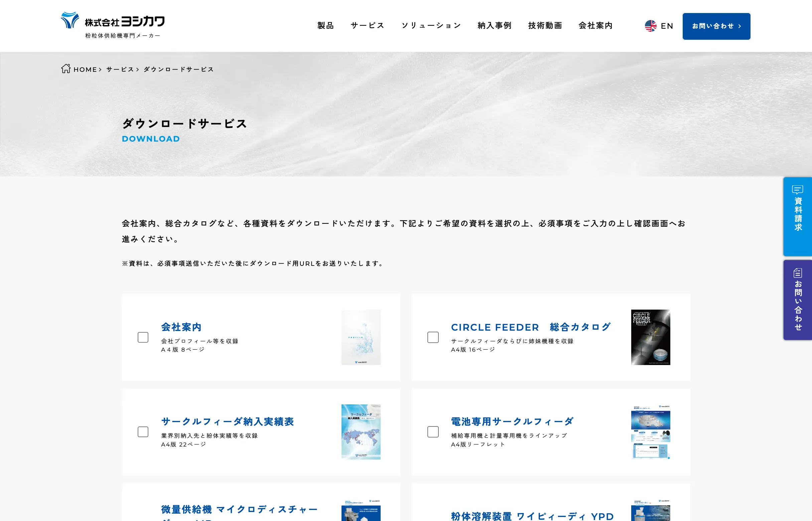812x521 pixels.
Task: Open the 資料請求 side tab
Action: [x=797, y=216]
